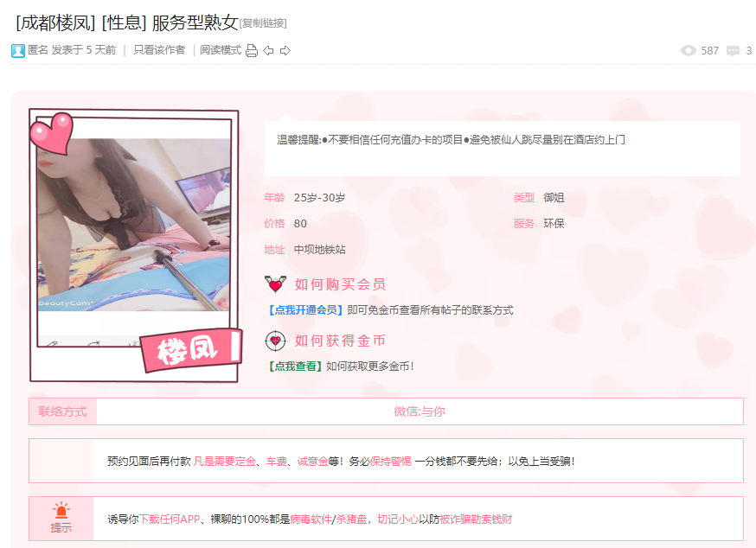Click the print icon beside 阅读模式
The width and height of the screenshot is (756, 548).
(252, 51)
